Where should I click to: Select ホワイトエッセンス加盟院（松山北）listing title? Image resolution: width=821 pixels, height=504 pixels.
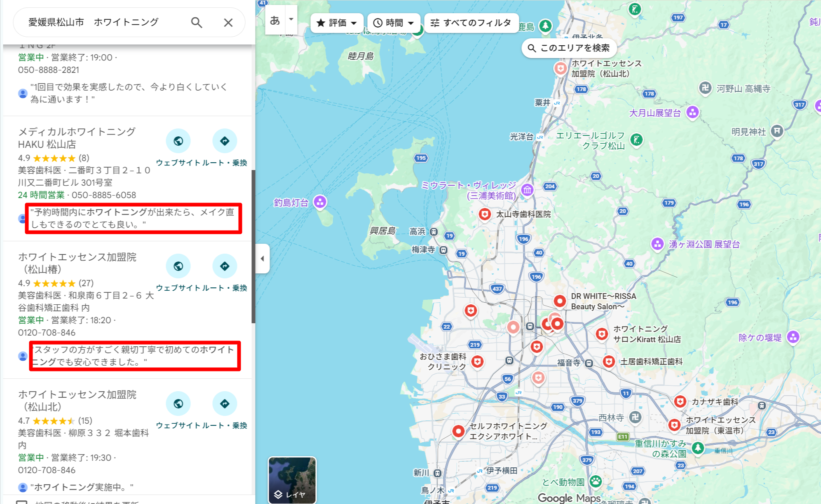pos(77,401)
